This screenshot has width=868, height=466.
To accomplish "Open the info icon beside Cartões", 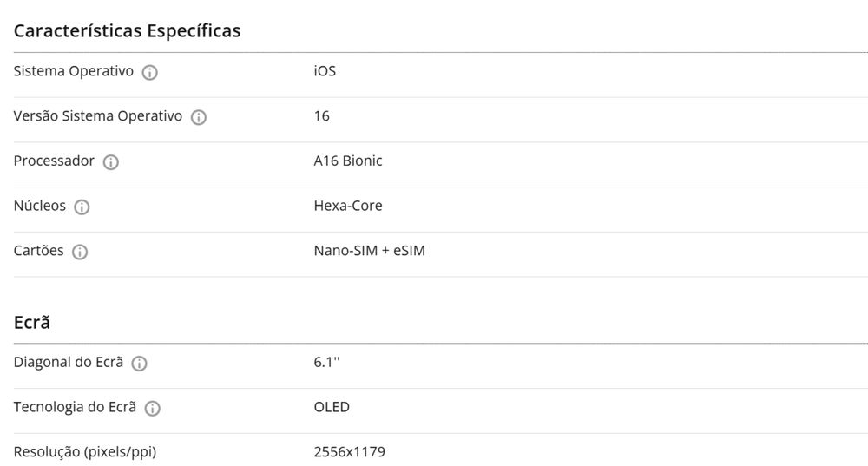I will pos(80,253).
